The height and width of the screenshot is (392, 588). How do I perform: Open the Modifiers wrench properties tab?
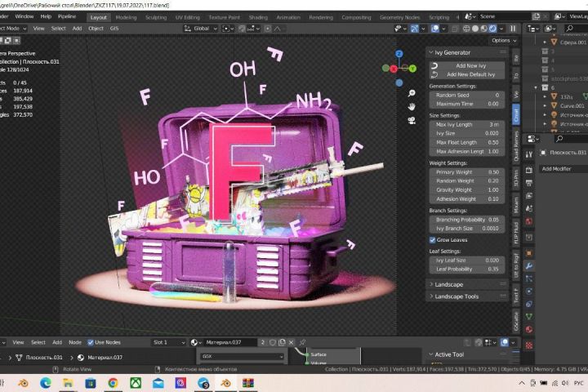(528, 266)
